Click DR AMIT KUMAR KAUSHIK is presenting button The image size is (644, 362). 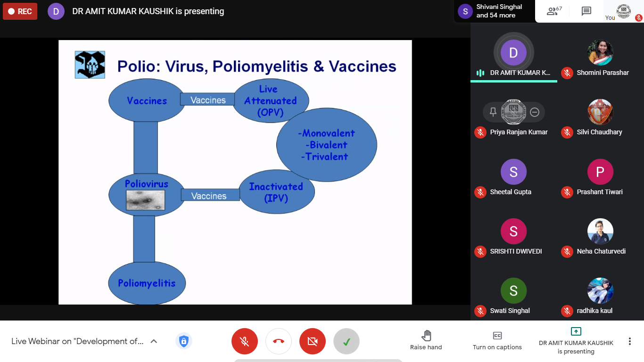click(x=576, y=341)
